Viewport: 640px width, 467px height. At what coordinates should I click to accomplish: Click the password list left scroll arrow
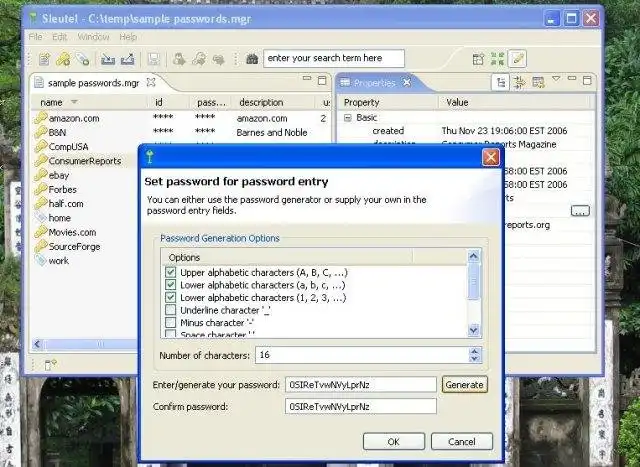coord(37,344)
